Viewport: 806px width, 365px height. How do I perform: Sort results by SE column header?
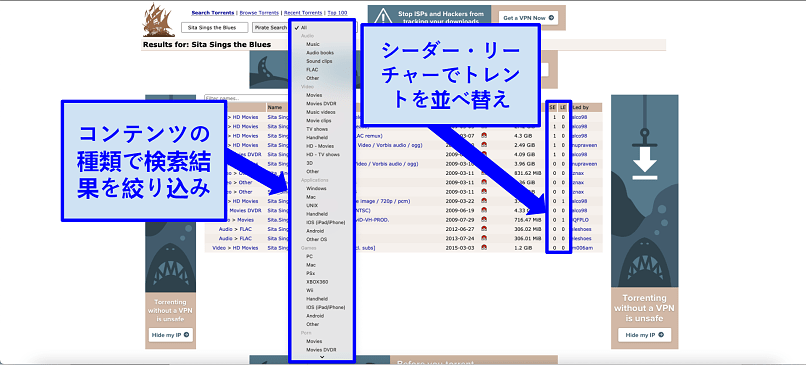pos(553,107)
